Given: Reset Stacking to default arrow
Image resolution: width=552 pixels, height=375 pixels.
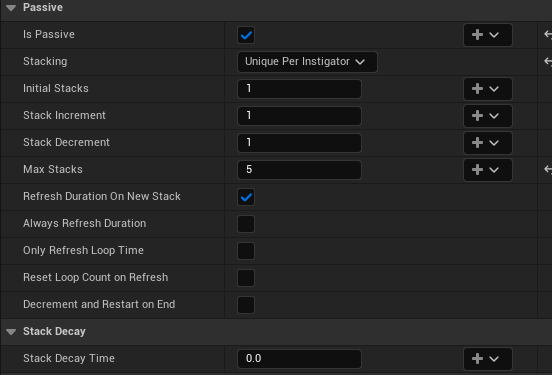Looking at the screenshot, I should pyautogui.click(x=548, y=61).
